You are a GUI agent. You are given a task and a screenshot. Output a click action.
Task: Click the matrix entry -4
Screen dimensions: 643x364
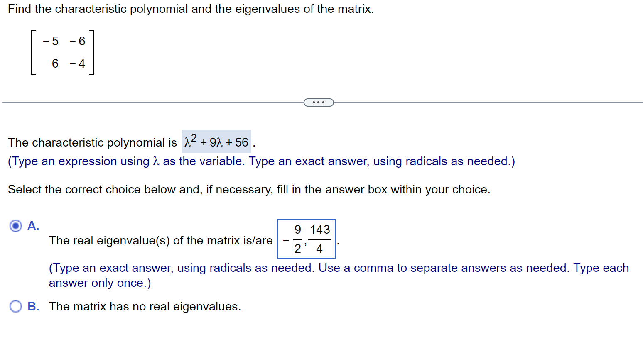pos(78,64)
